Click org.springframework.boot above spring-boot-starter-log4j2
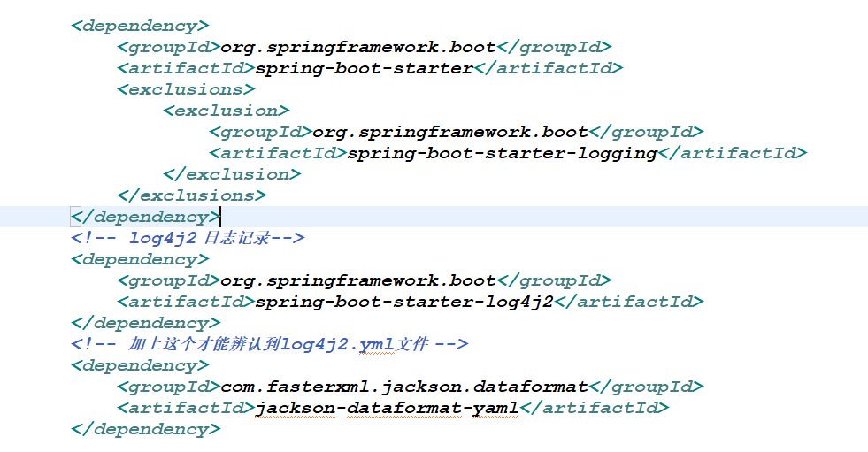Image resolution: width=868 pixels, height=452 pixels. click(x=358, y=281)
